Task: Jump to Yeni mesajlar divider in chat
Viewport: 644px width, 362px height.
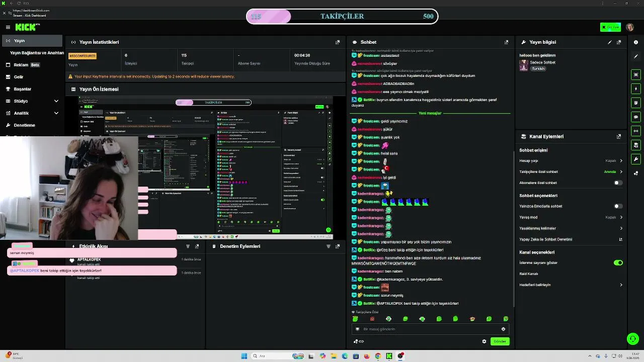Action: click(x=430, y=113)
